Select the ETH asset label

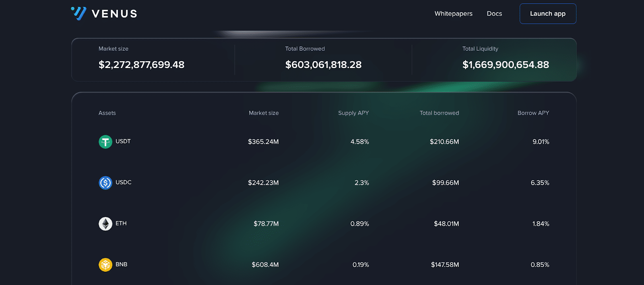(121, 223)
